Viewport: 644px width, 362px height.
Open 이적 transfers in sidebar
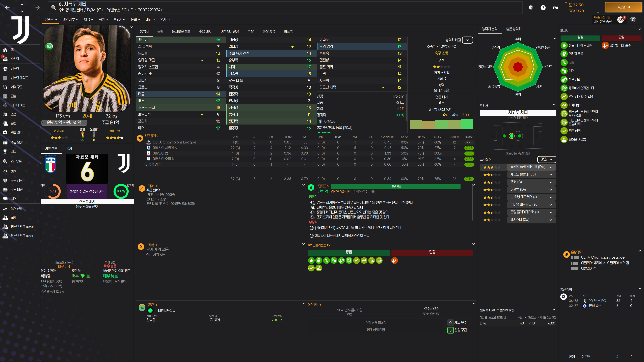13,171
